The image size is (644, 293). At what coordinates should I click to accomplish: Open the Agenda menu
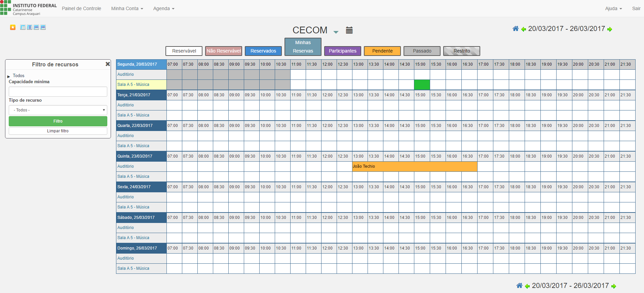point(163,8)
